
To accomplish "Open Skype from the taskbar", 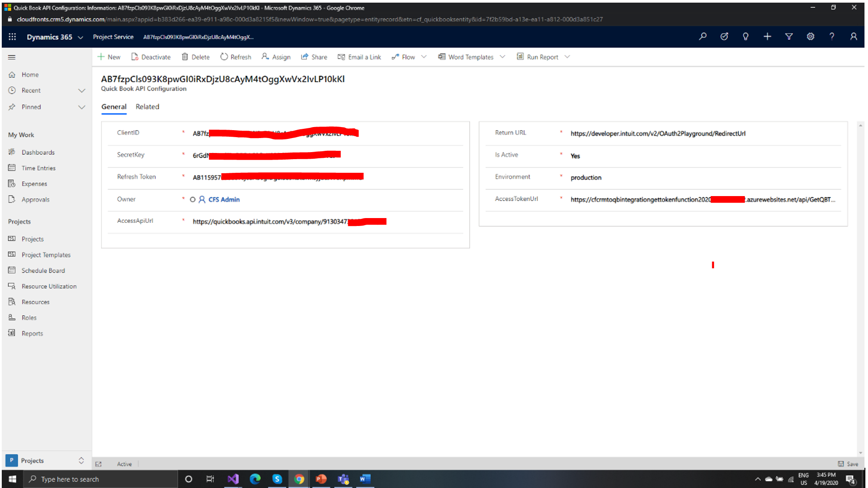I will [277, 479].
